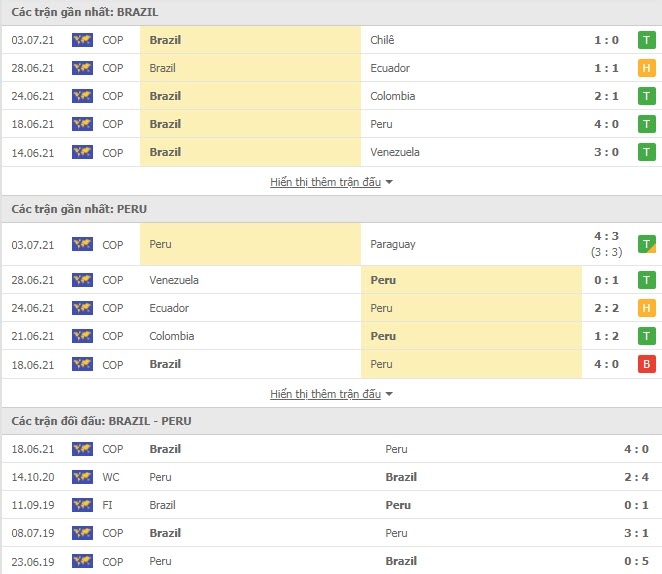Open the 08.07.19 Brazil–Peru 3:1 head-to-head row
Screen dimensions: 662x574
tap(331, 533)
